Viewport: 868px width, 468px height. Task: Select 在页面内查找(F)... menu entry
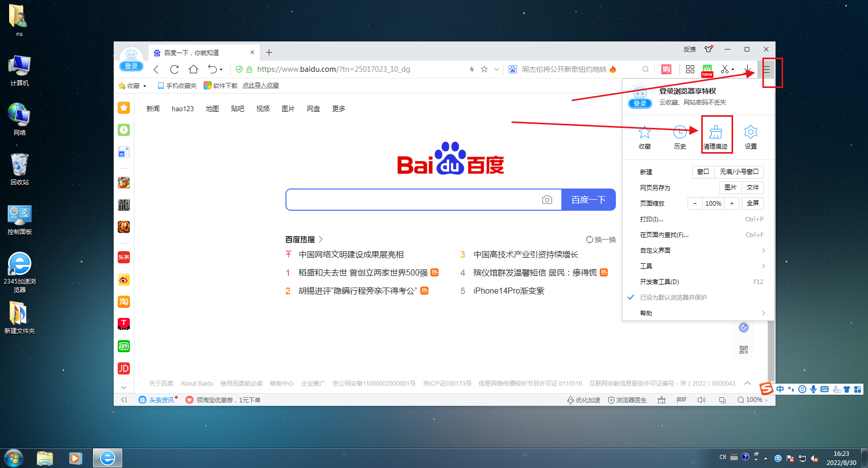[698, 235]
